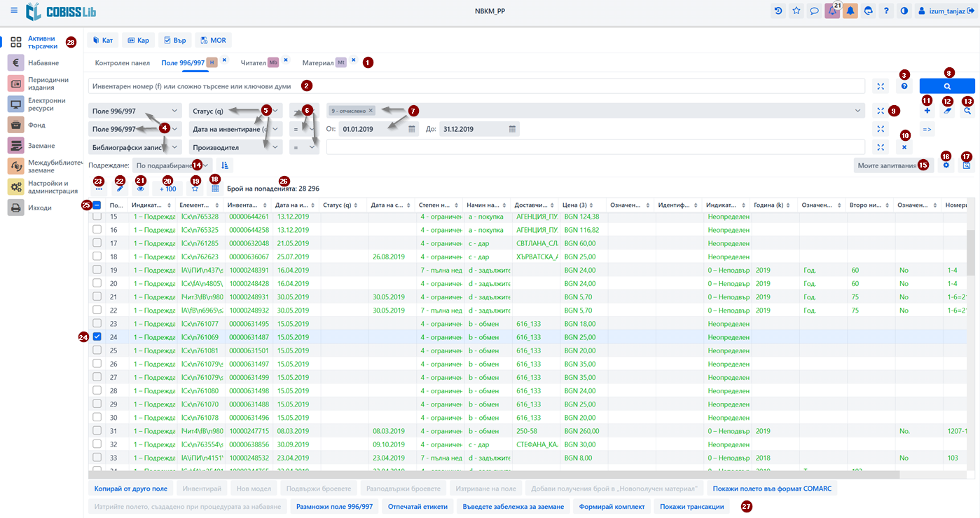This screenshot has width=980, height=518.
Task: Expand status values list with 9 - отчислено
Action: tap(859, 111)
